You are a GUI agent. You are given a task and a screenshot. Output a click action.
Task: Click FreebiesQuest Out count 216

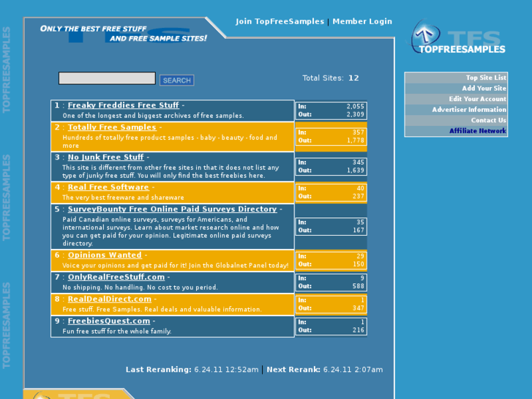(x=358, y=330)
